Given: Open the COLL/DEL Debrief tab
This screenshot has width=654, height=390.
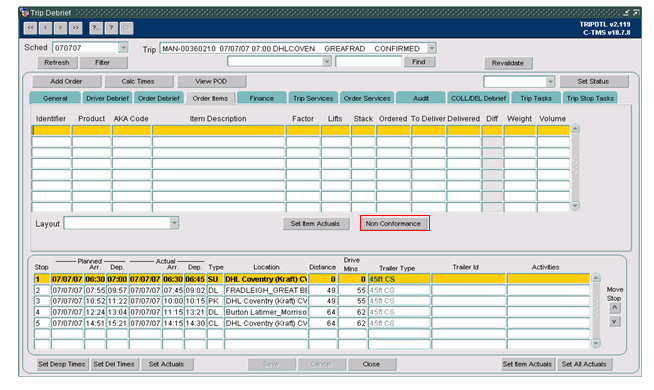Looking at the screenshot, I should click(478, 98).
